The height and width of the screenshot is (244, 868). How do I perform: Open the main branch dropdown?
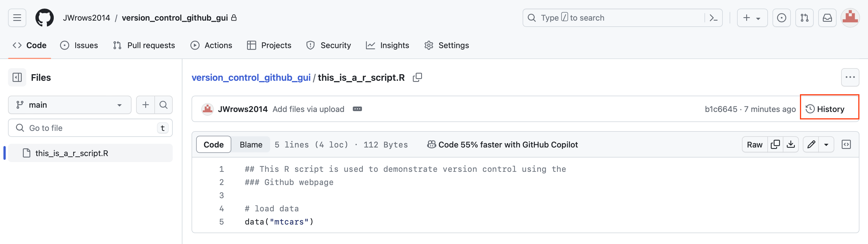[69, 105]
